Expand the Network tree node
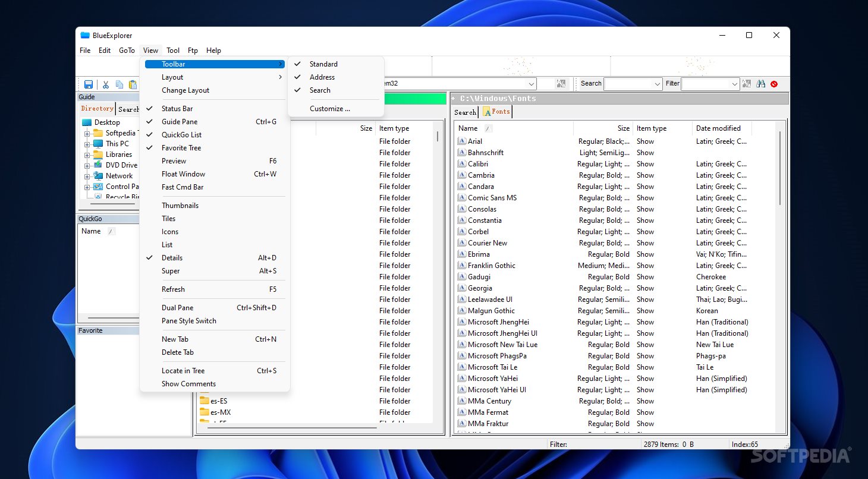Image resolution: width=868 pixels, height=479 pixels. point(87,176)
